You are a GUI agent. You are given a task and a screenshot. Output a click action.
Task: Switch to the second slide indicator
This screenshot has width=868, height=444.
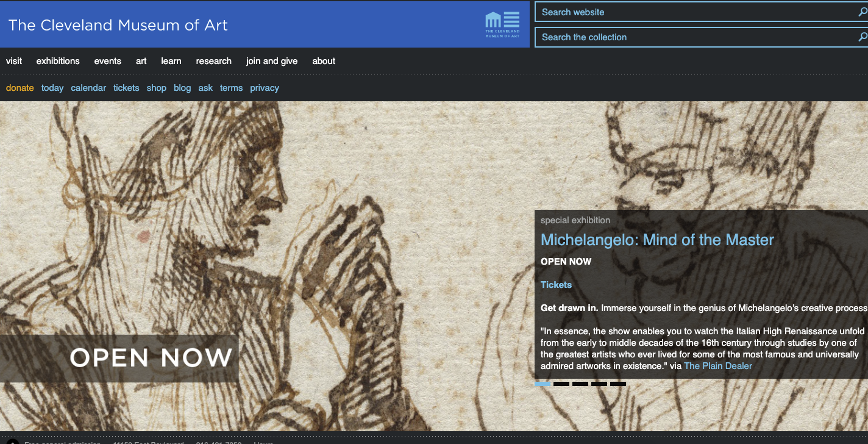coord(561,384)
